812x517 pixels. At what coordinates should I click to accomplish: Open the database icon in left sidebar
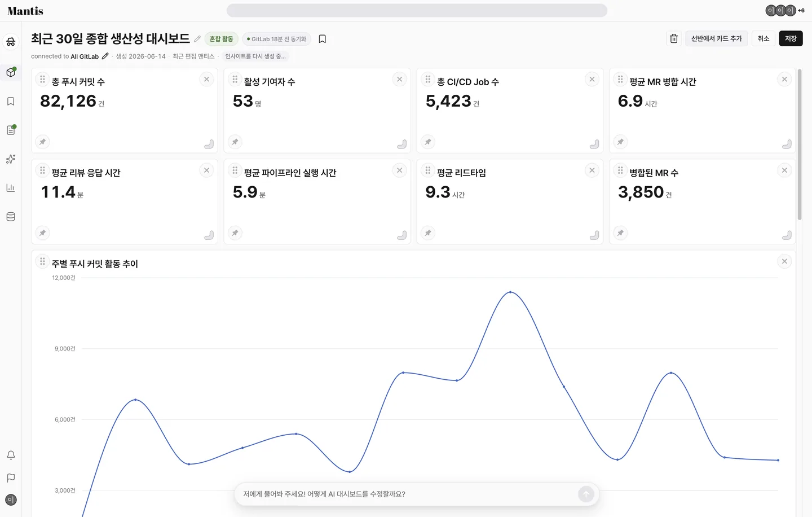(x=11, y=217)
